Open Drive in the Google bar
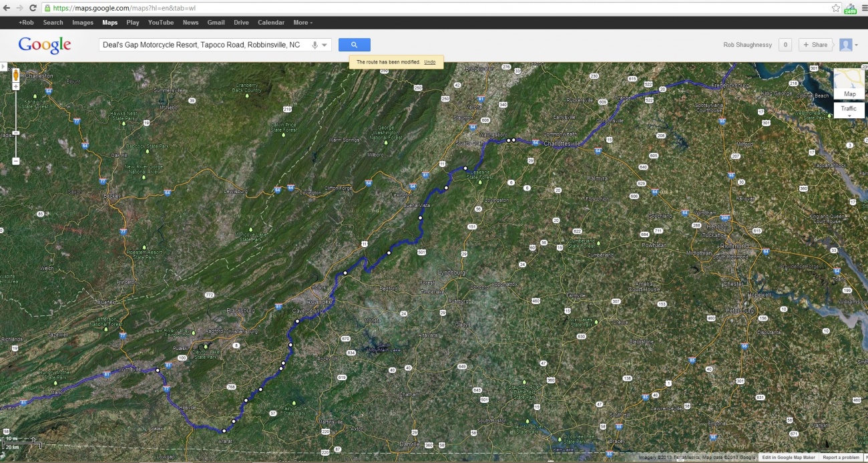This screenshot has width=868, height=463. pos(241,23)
